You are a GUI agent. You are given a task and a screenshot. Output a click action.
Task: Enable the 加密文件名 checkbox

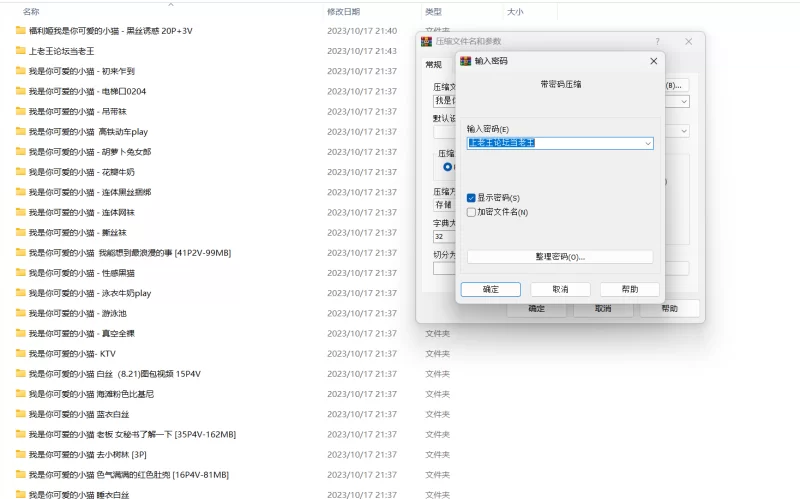click(471, 212)
